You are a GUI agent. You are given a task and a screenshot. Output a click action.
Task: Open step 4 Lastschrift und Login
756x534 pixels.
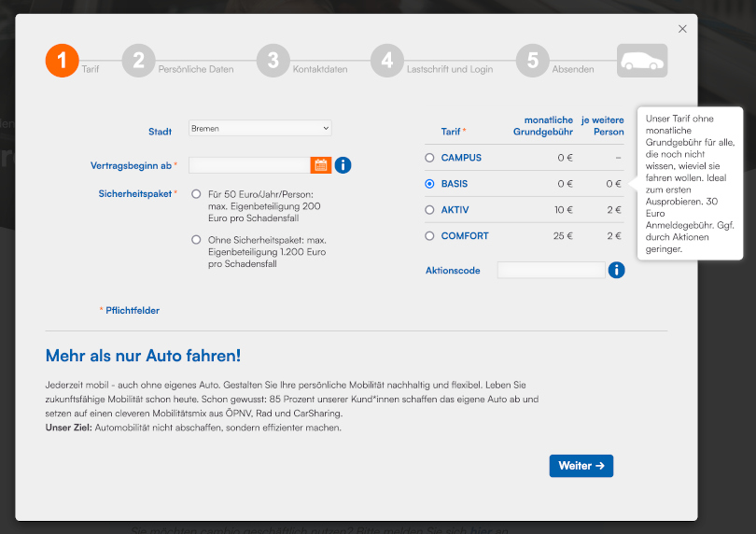[386, 62]
